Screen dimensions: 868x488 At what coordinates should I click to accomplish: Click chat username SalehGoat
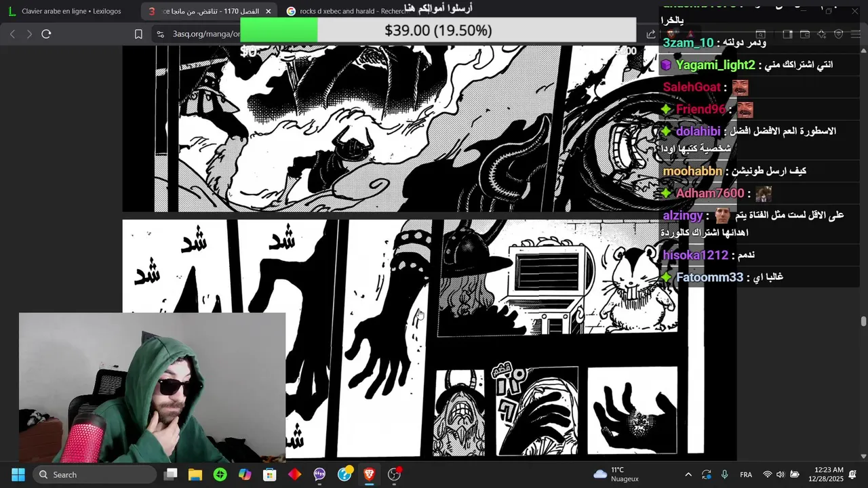coord(692,87)
